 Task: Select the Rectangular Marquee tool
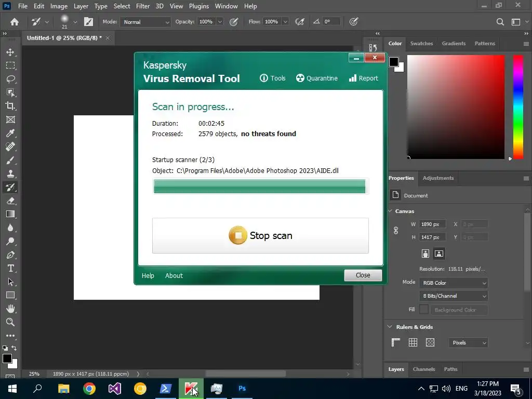[10, 65]
